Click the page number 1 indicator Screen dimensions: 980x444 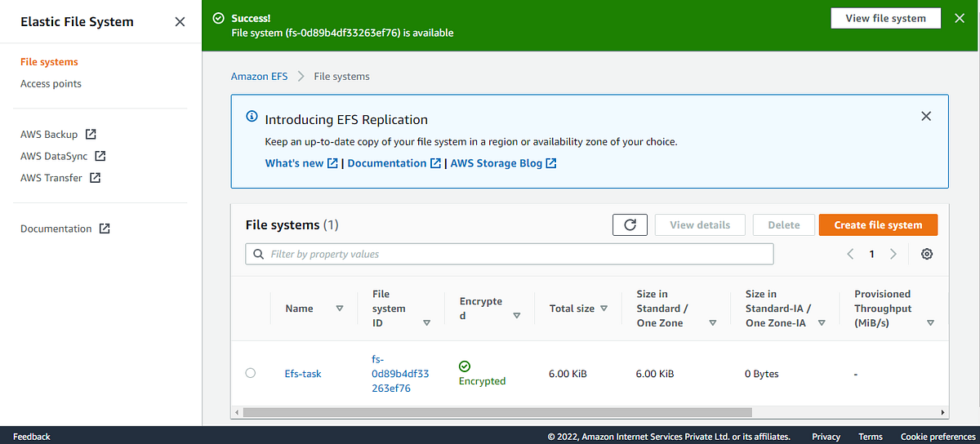(871, 254)
